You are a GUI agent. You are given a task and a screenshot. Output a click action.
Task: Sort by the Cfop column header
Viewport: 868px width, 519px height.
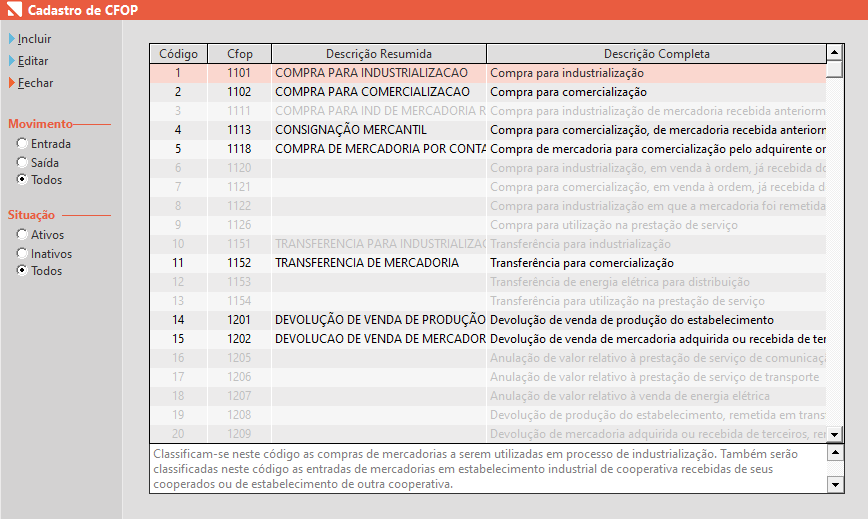click(x=240, y=54)
